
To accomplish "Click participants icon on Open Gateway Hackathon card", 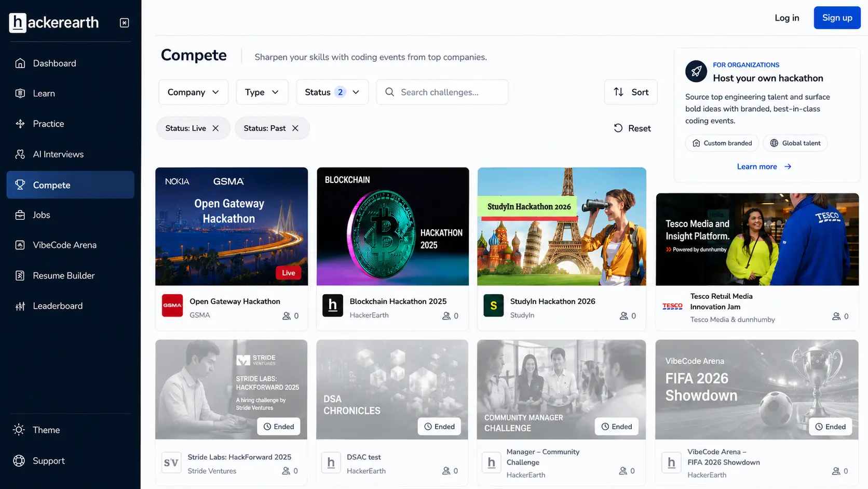I will tap(286, 316).
